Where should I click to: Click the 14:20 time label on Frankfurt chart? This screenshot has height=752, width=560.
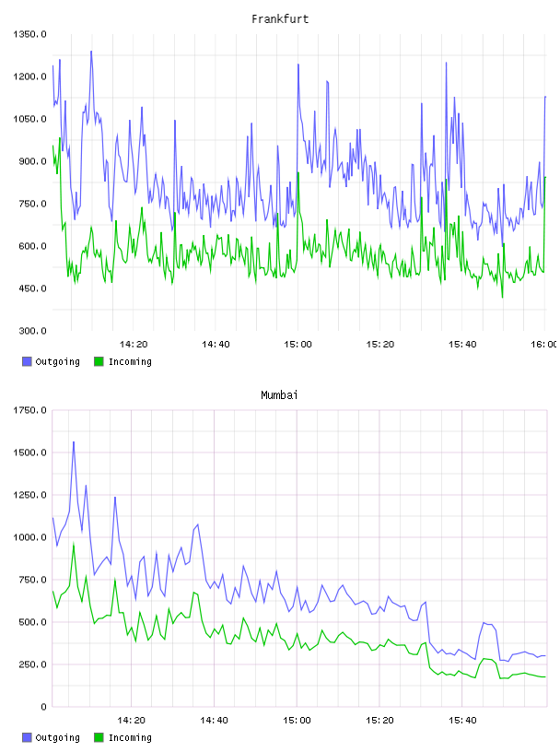click(x=134, y=345)
